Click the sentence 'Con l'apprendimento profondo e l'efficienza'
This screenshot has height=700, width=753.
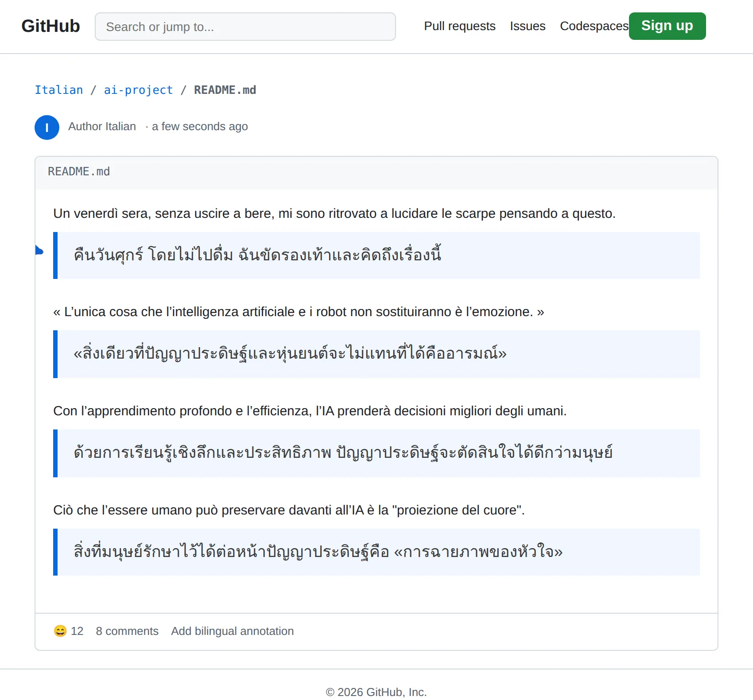pos(310,411)
